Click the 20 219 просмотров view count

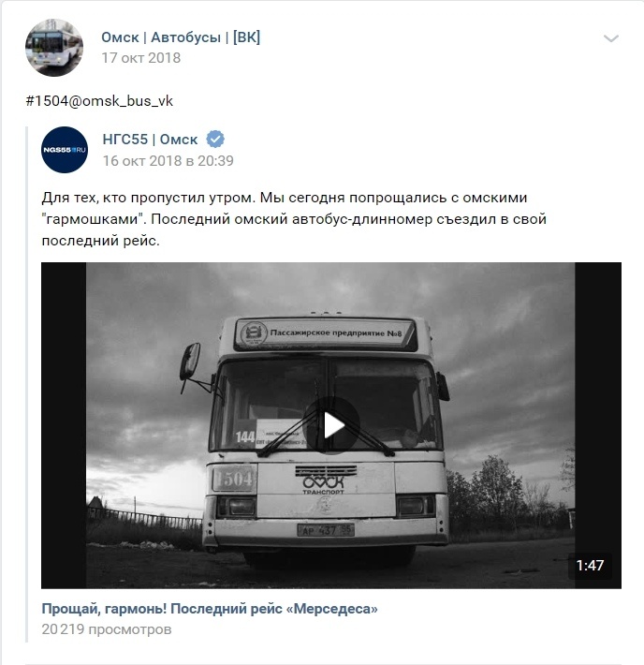point(107,629)
